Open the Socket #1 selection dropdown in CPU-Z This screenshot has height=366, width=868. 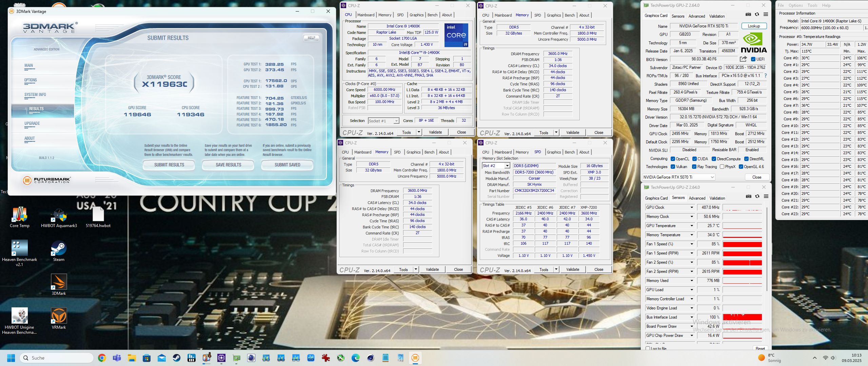pos(383,121)
